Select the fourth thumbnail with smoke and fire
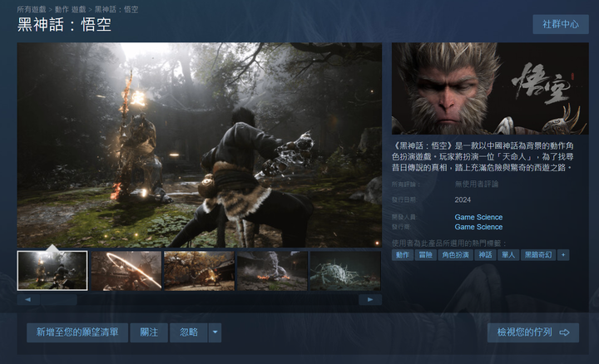 [272, 271]
